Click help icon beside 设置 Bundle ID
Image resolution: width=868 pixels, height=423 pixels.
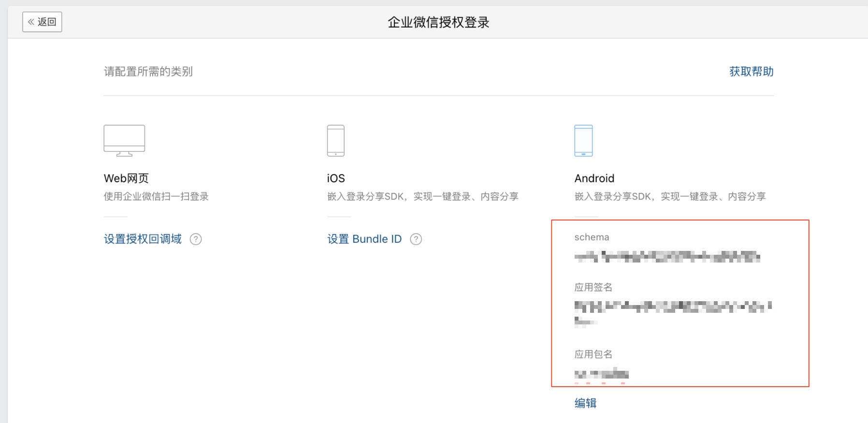point(416,239)
